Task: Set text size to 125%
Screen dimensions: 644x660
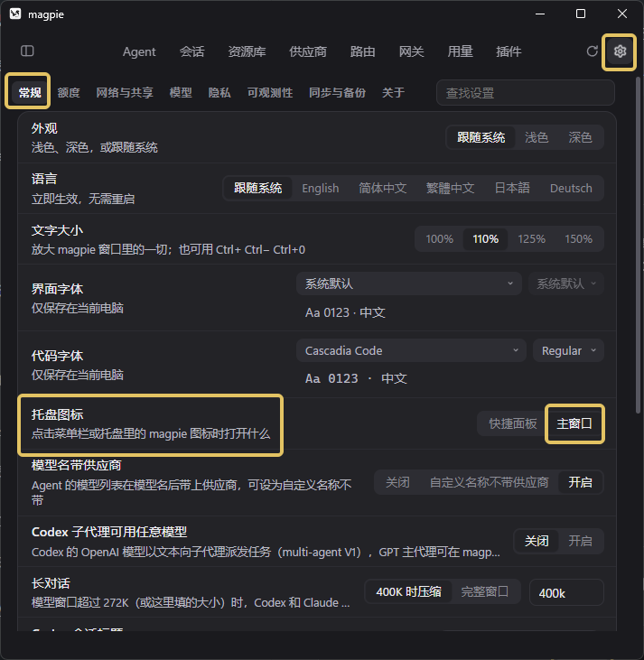Action: [531, 239]
